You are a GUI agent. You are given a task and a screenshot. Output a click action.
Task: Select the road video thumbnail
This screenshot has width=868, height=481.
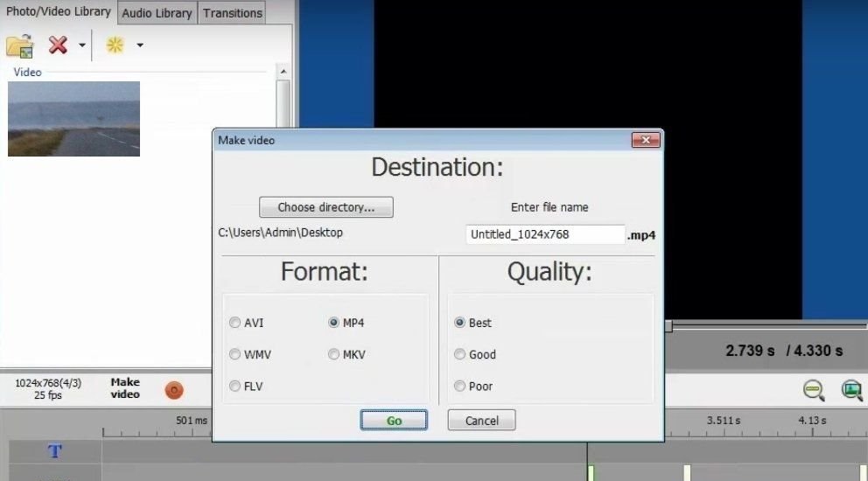tap(73, 119)
